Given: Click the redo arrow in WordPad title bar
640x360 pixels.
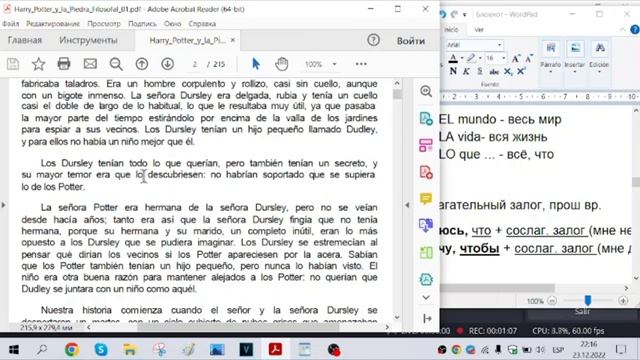Looking at the screenshot, I should tap(455, 14).
